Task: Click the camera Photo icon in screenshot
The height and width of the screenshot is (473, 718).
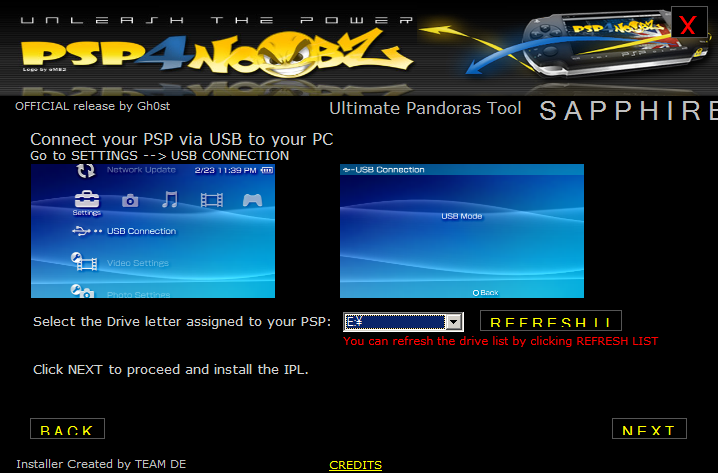Action: click(x=130, y=201)
